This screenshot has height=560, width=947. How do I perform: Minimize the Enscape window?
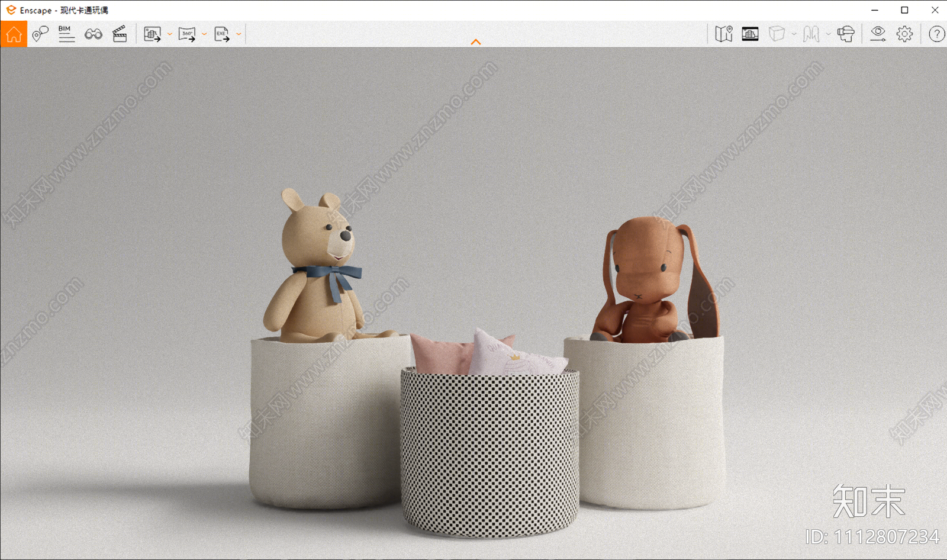point(875,10)
